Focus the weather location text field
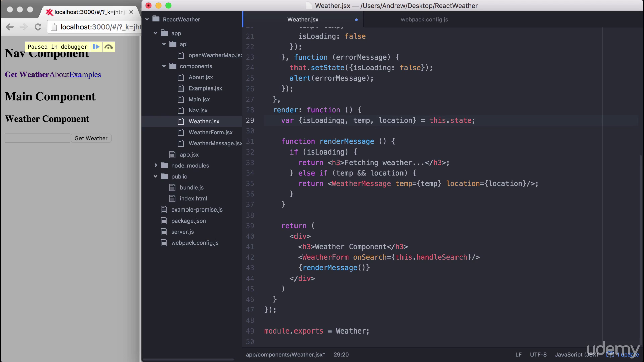Image resolution: width=644 pixels, height=362 pixels. click(x=38, y=138)
